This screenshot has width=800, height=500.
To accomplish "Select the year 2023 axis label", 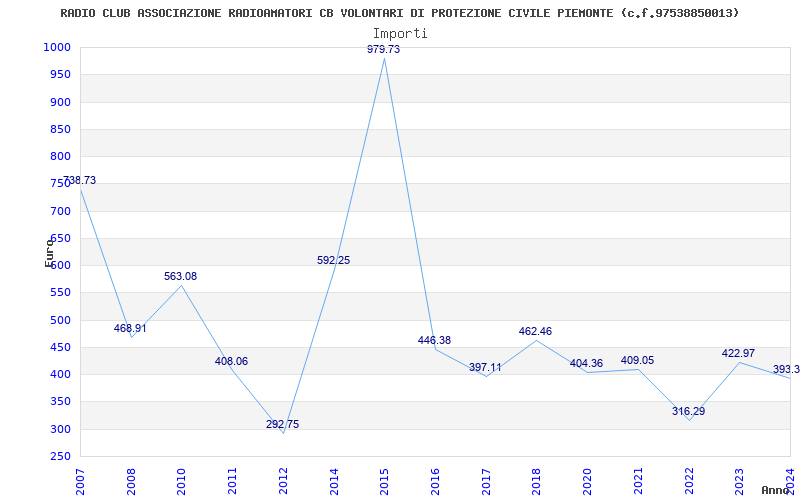I will pos(739,481).
